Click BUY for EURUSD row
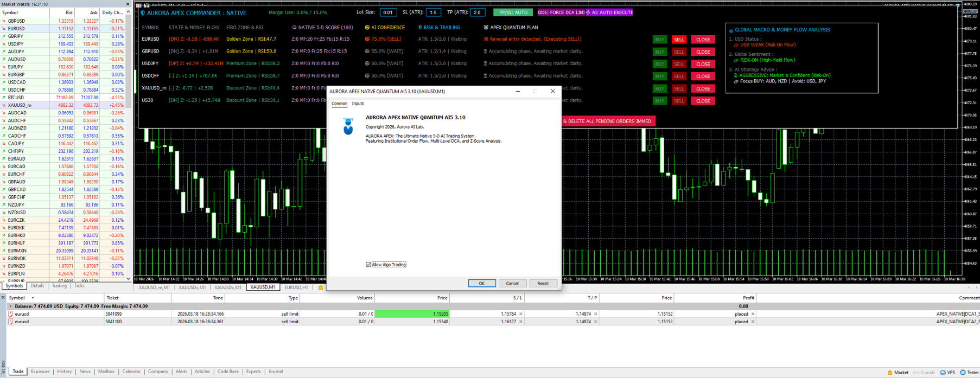The height and width of the screenshot is (378, 980). click(659, 40)
